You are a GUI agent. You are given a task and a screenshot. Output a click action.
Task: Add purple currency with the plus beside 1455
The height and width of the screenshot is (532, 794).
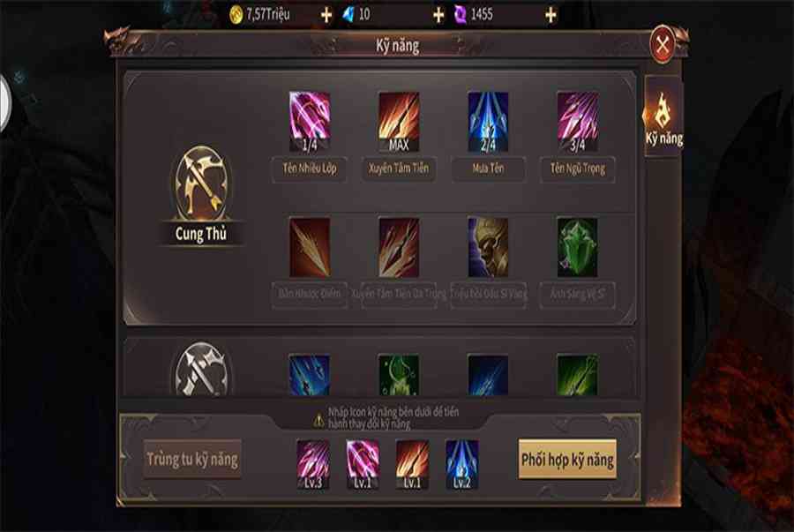click(x=551, y=15)
